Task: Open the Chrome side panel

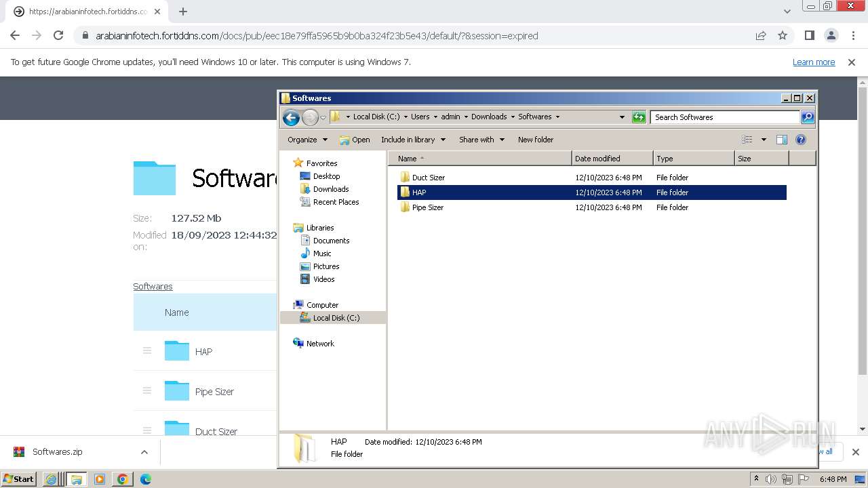Action: click(x=809, y=35)
